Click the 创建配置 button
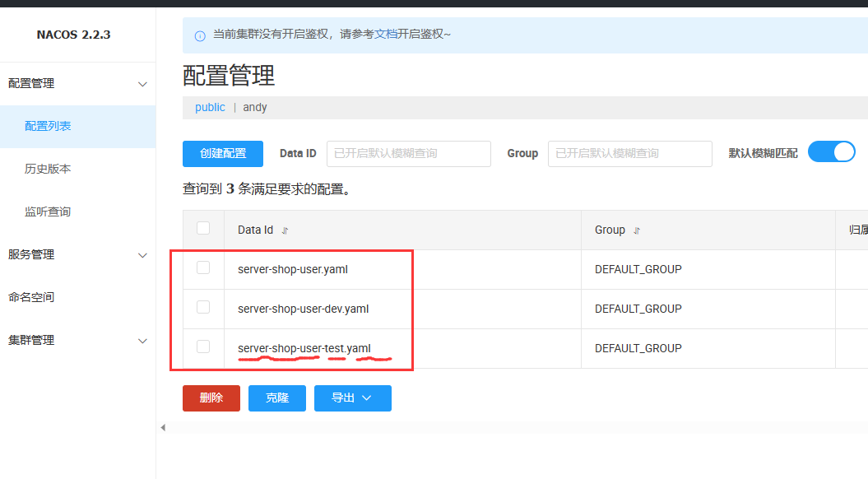This screenshot has height=479, width=868. (x=222, y=153)
